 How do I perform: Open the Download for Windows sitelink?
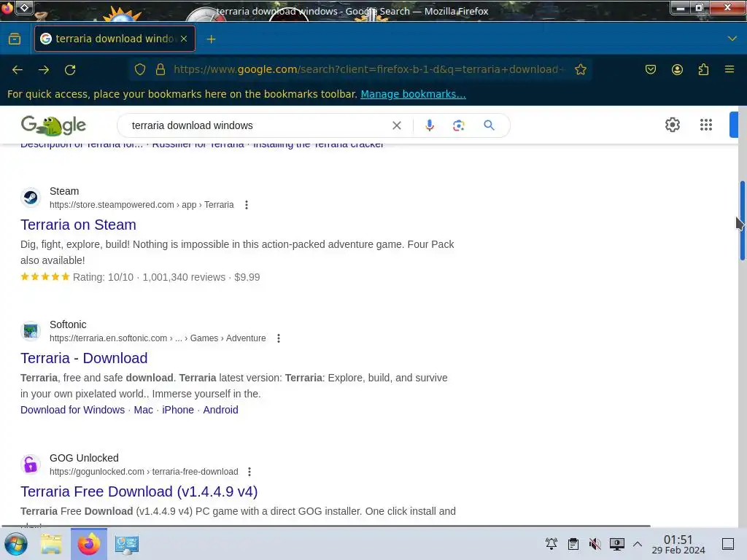(x=72, y=410)
